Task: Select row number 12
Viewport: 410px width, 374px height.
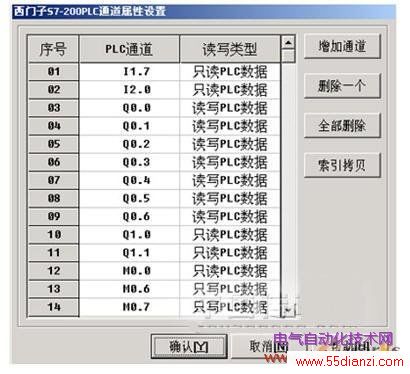Action: point(54,271)
